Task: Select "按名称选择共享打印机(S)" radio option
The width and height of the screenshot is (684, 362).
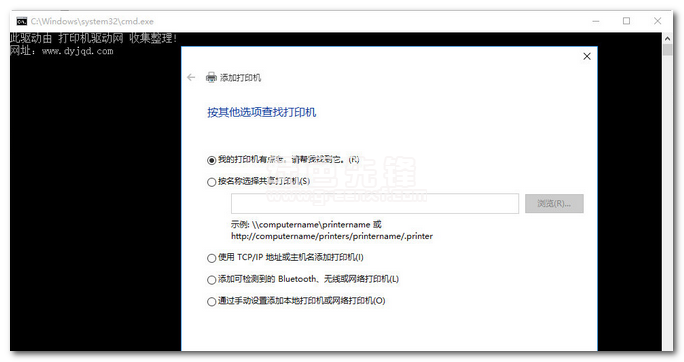Action: pyautogui.click(x=212, y=182)
